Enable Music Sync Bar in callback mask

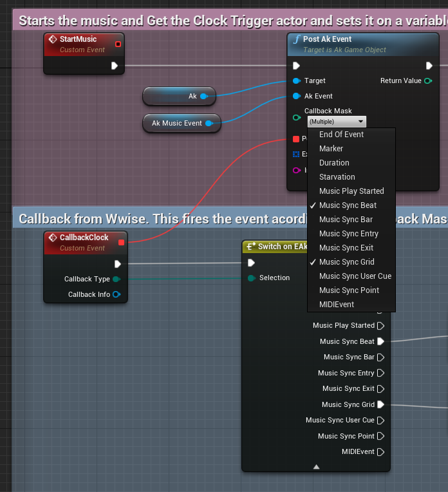point(346,220)
